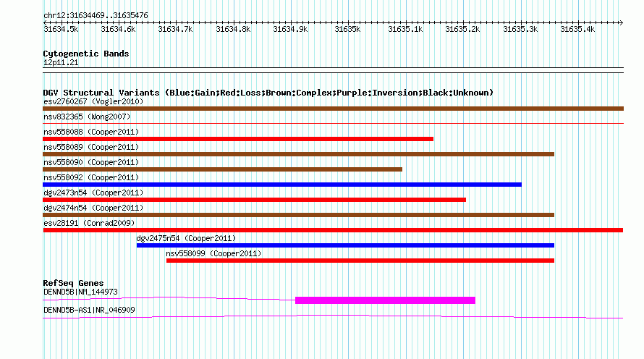Click the DENND5B-AS1 magenta intron line

click(333, 316)
